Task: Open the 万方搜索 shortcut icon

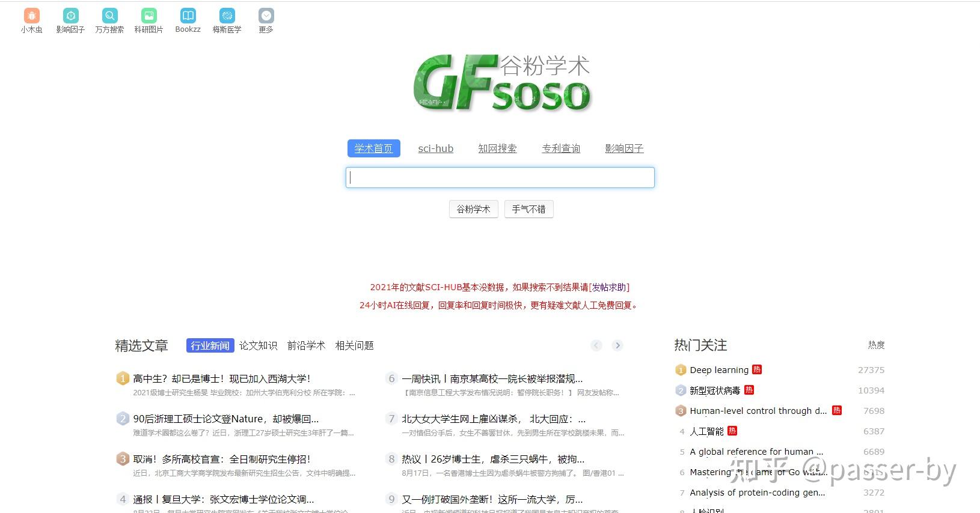Action: click(x=109, y=16)
